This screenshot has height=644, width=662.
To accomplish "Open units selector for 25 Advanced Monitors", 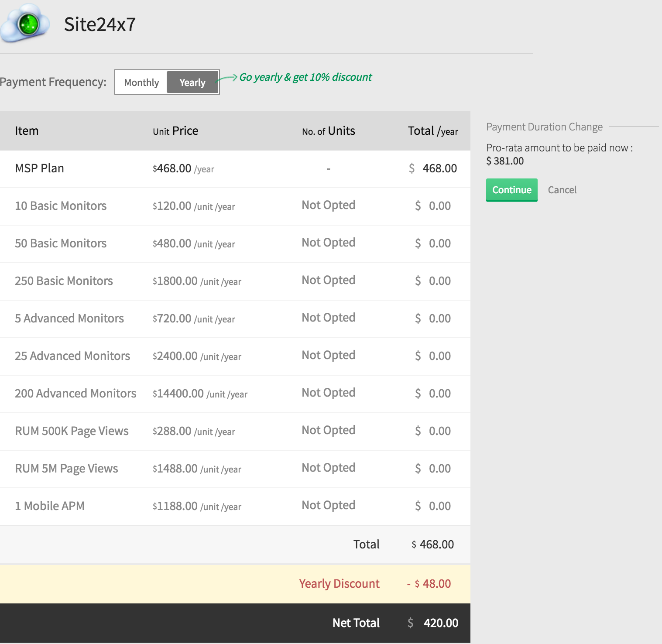I will coord(328,356).
